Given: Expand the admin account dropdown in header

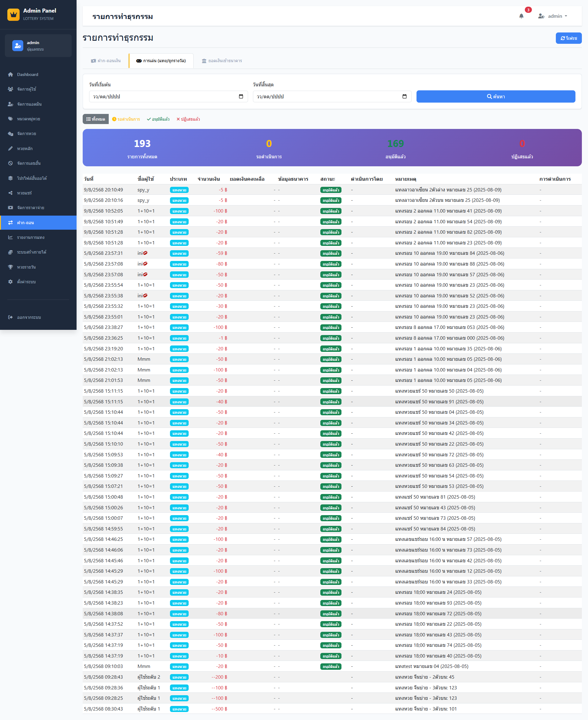Looking at the screenshot, I should (x=552, y=16).
